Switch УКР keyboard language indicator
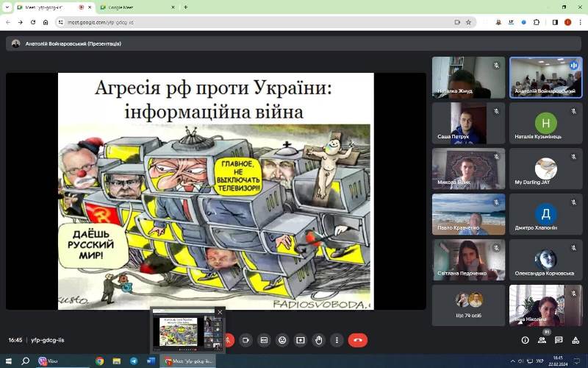 540,361
